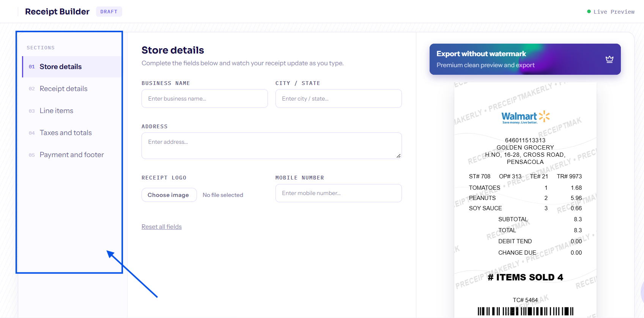Click the Choose image button
The width and height of the screenshot is (644, 318).
tap(169, 195)
